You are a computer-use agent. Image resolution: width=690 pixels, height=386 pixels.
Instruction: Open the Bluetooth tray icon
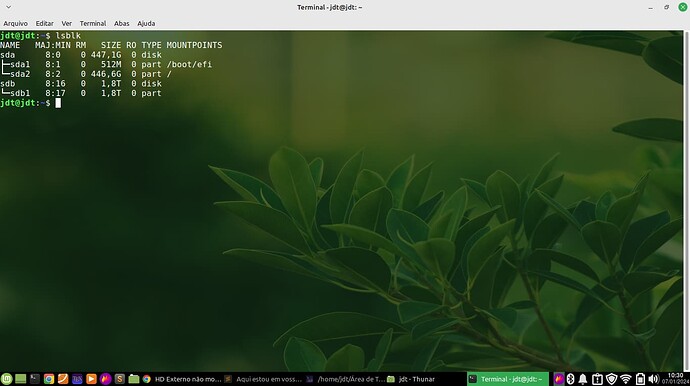pos(571,379)
